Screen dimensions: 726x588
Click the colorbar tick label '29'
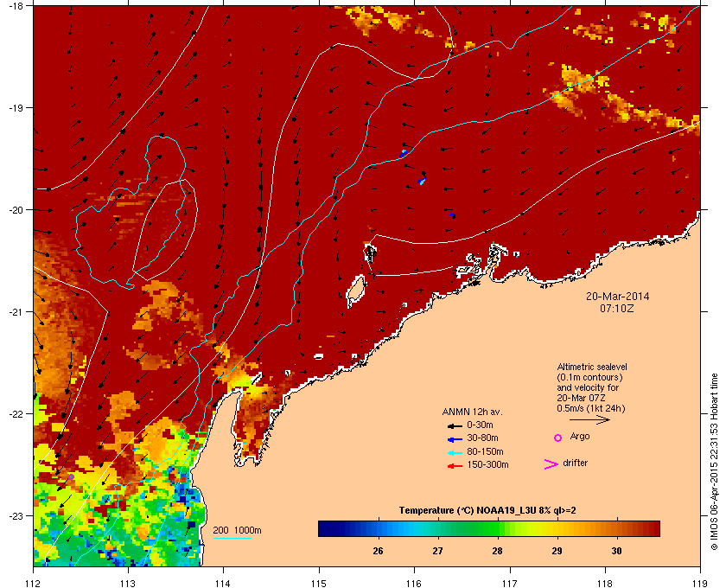pos(557,551)
